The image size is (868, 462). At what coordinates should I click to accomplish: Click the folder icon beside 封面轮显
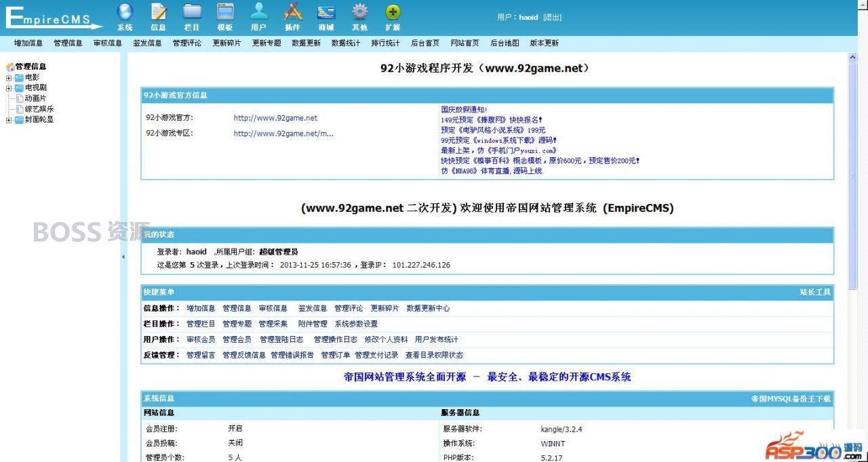point(19,120)
